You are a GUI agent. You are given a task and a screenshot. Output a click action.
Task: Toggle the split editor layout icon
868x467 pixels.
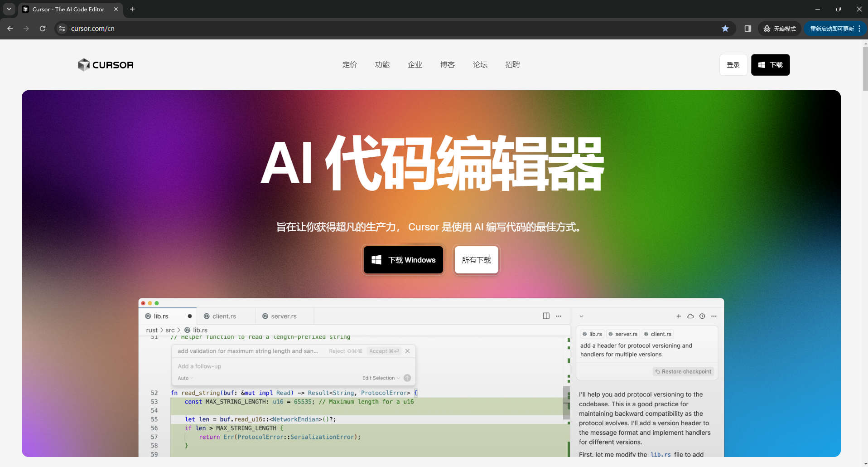(x=546, y=316)
